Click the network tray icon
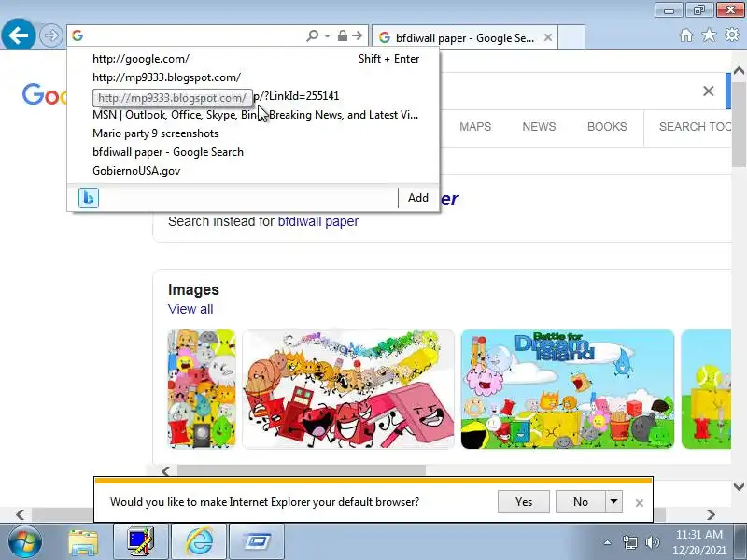747x560 pixels. (629, 542)
